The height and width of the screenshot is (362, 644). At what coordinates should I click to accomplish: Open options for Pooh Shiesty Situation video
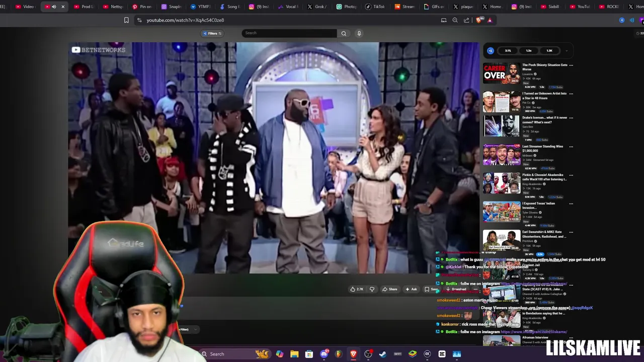coord(571,65)
